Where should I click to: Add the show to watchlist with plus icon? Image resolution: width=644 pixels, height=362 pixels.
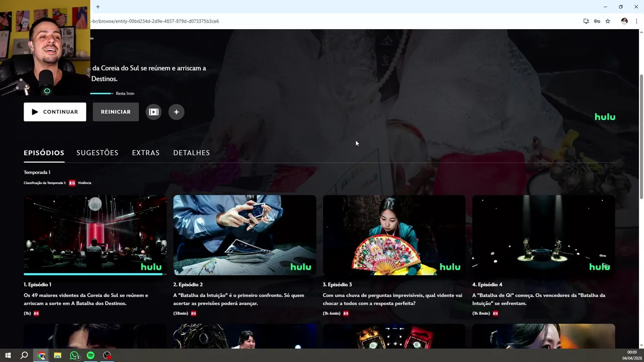(176, 112)
